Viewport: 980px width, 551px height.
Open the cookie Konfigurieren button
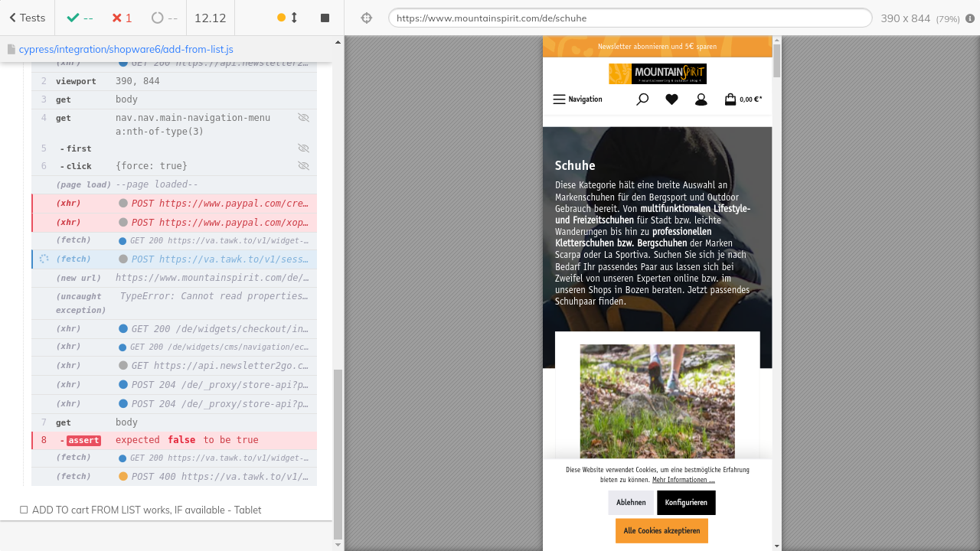tap(686, 503)
